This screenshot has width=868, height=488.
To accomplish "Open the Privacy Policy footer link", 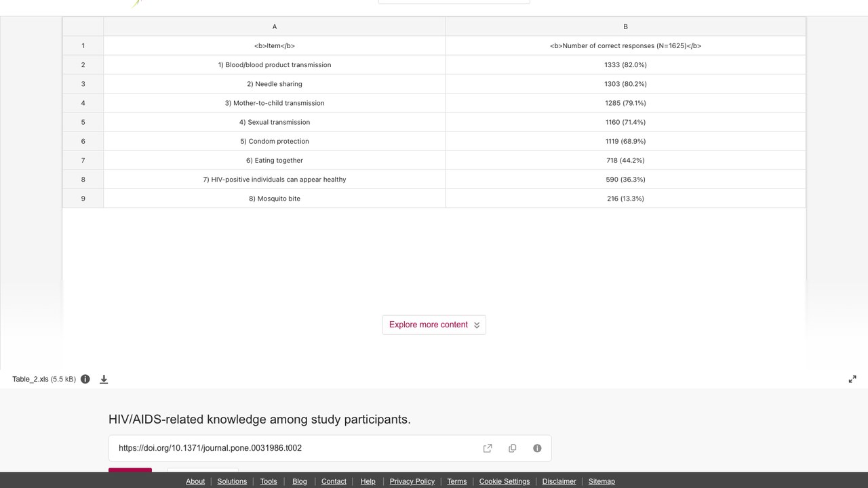I will (412, 481).
